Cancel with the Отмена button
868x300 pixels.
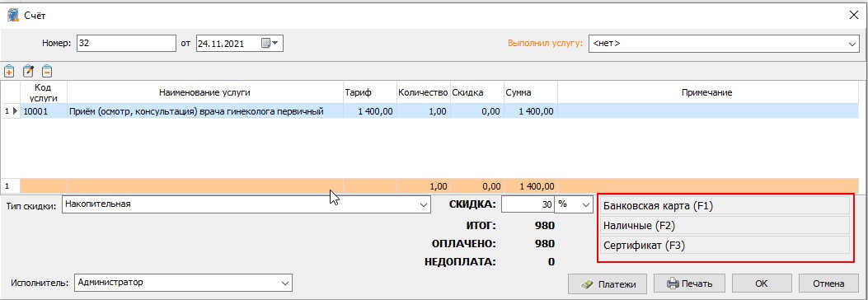(828, 284)
